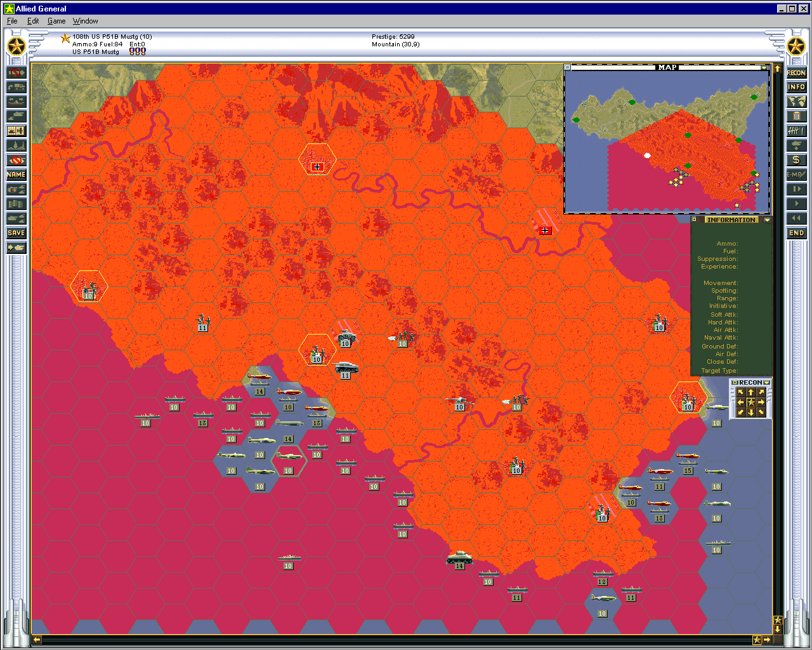812x650 pixels.
Task: Open the Edit menu
Action: [33, 21]
